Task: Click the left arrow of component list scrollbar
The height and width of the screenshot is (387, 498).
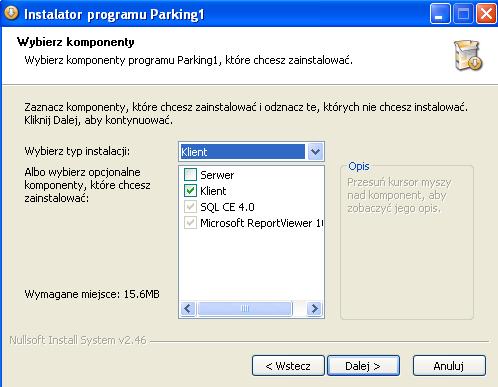Action: click(188, 308)
